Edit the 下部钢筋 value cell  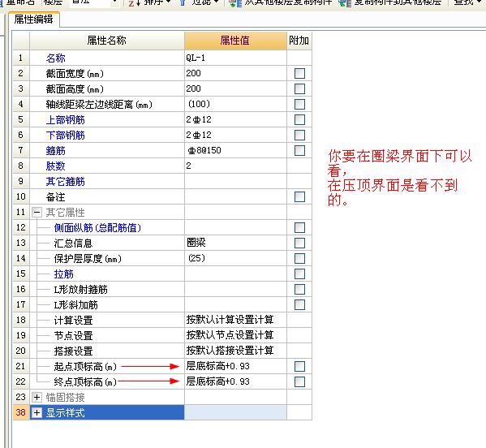coord(235,136)
